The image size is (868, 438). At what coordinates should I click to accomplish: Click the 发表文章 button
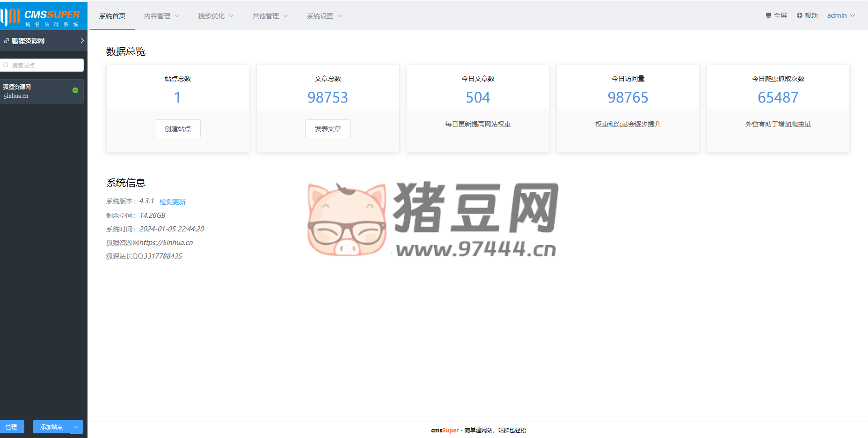328,129
